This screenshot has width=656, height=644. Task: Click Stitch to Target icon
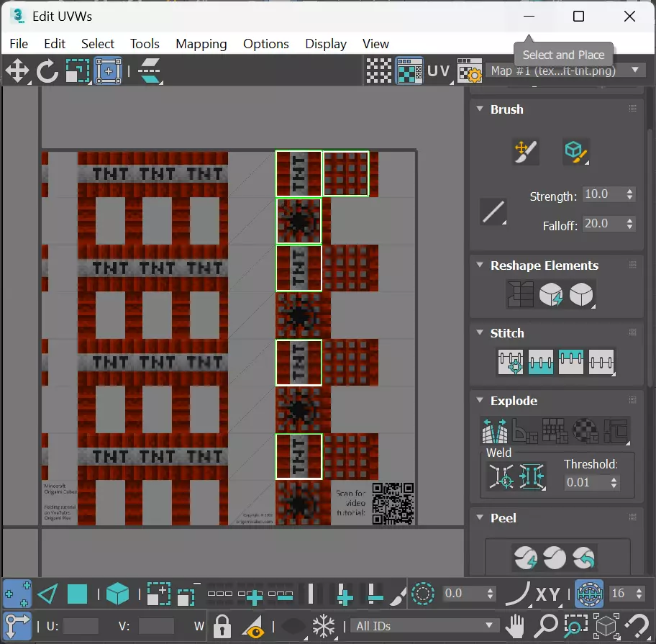(511, 362)
